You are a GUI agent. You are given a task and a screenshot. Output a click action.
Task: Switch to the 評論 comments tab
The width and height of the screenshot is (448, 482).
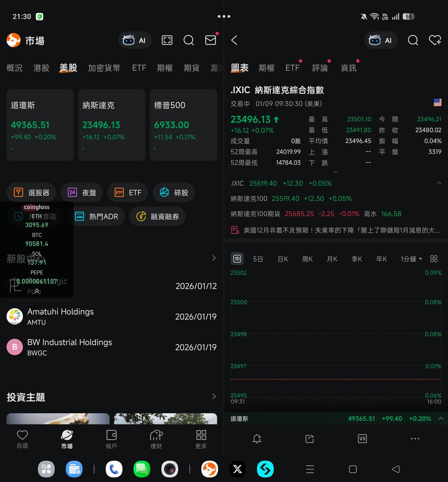[320, 68]
